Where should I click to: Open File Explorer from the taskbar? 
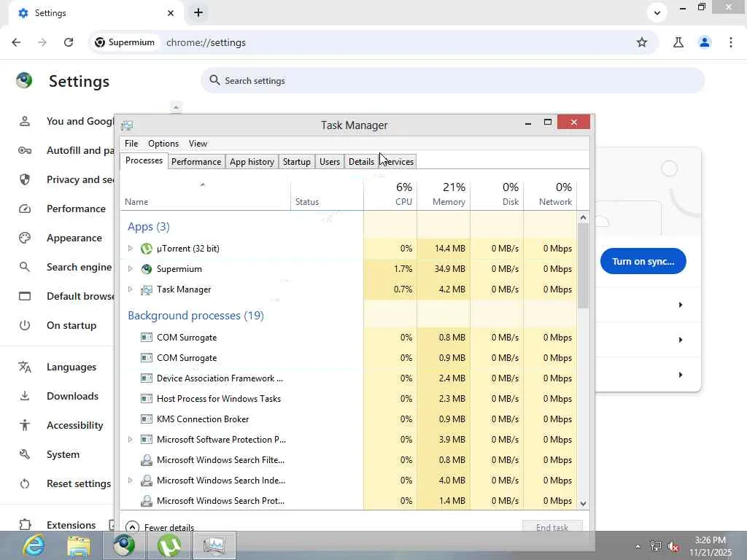point(79,545)
